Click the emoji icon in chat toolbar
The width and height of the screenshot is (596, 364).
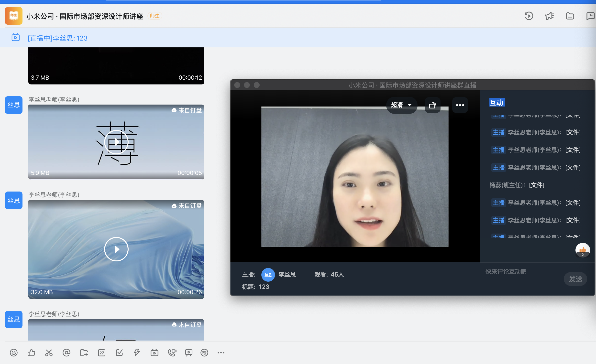(14, 353)
